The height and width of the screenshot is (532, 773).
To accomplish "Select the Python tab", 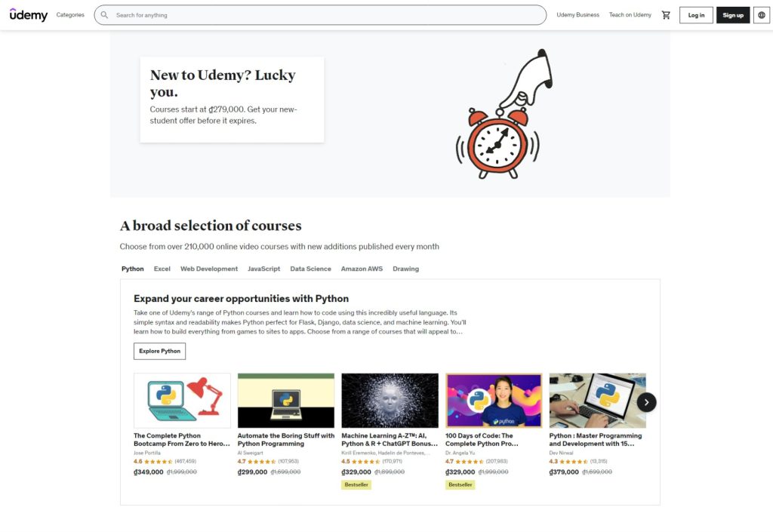I will pyautogui.click(x=133, y=269).
